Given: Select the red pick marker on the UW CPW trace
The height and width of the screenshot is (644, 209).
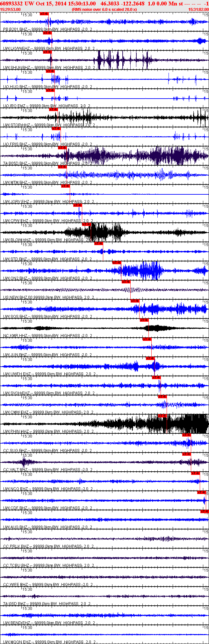Looking at the screenshot, I should (77, 205).
